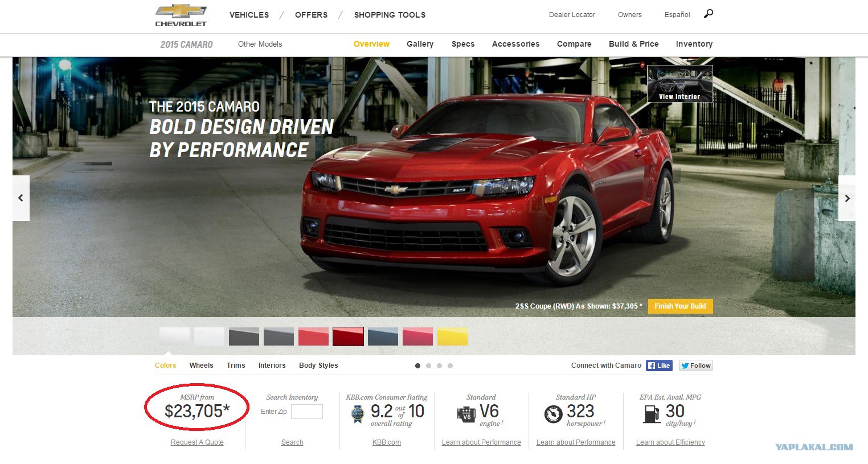Open the View Interior thumbnail

coord(679,84)
